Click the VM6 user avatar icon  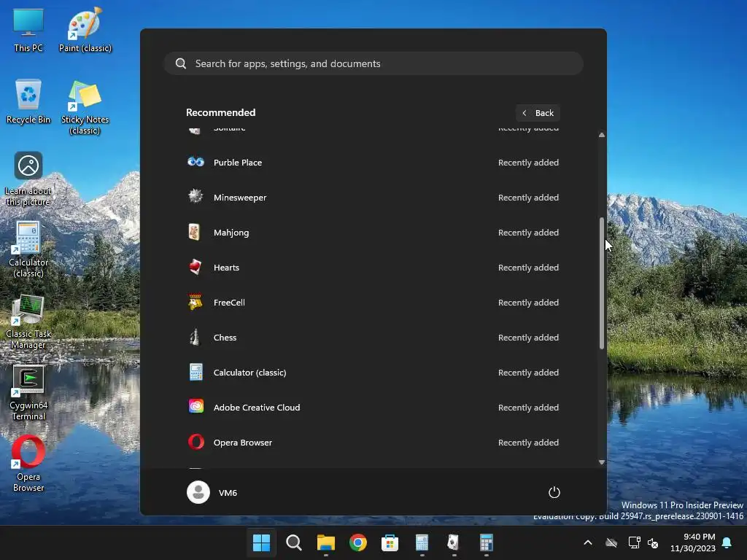[198, 492]
